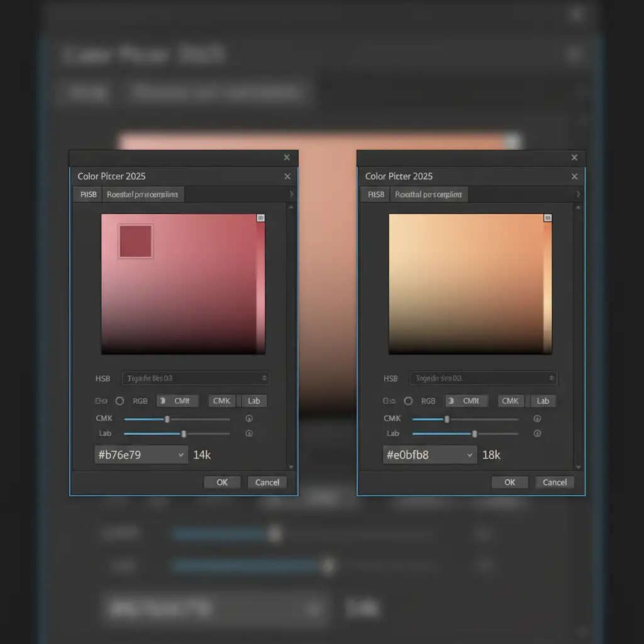Screen dimensions: 644x644
Task: Click the circular icon right of the left Lab slider
Action: pyautogui.click(x=249, y=433)
